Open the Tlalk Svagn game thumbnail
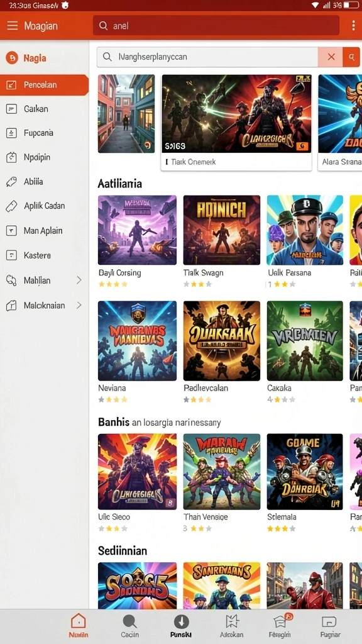This screenshot has height=644, width=362. pos(222,230)
